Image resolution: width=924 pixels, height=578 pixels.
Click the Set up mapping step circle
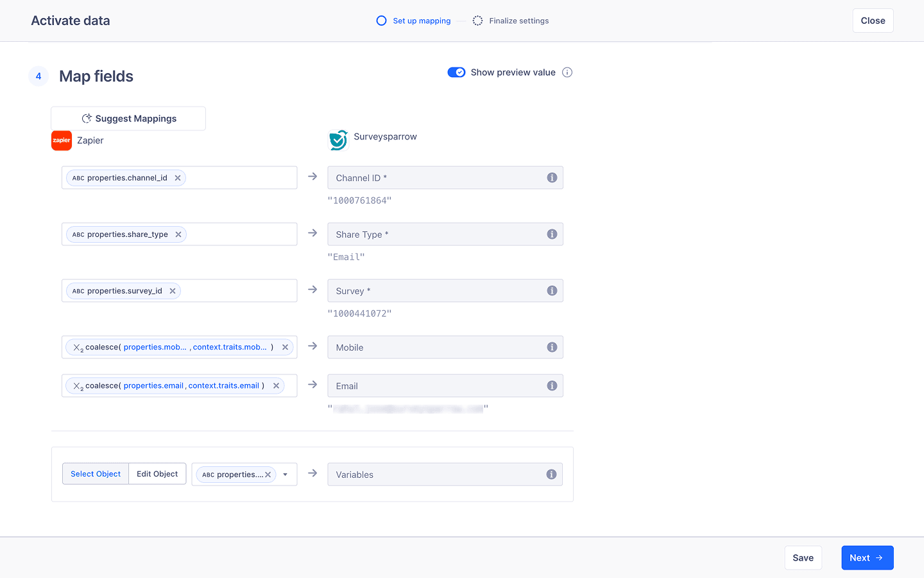381,21
